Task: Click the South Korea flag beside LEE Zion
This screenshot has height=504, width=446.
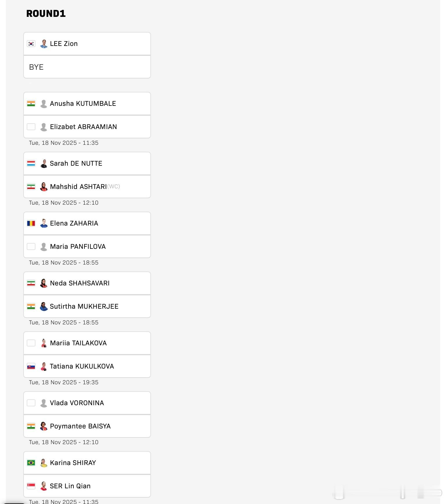Action: [31, 44]
